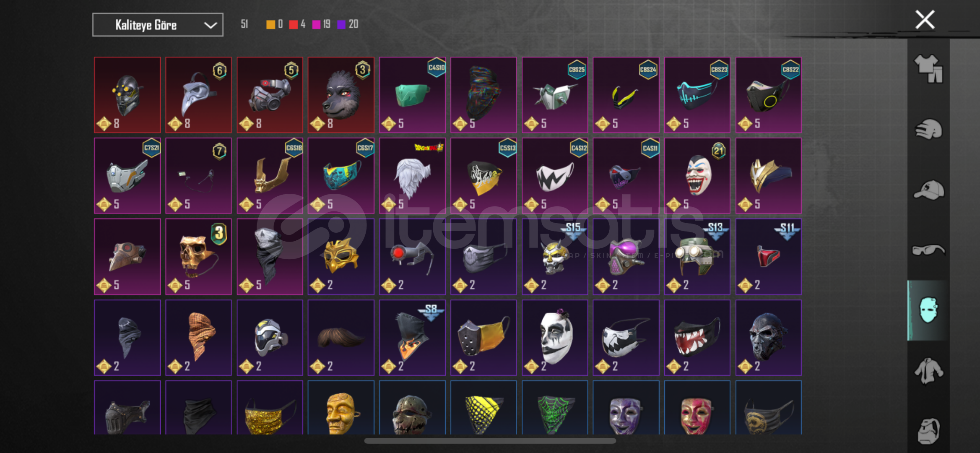
Task: Click the dropdown chevron arrow
Action: point(210,26)
